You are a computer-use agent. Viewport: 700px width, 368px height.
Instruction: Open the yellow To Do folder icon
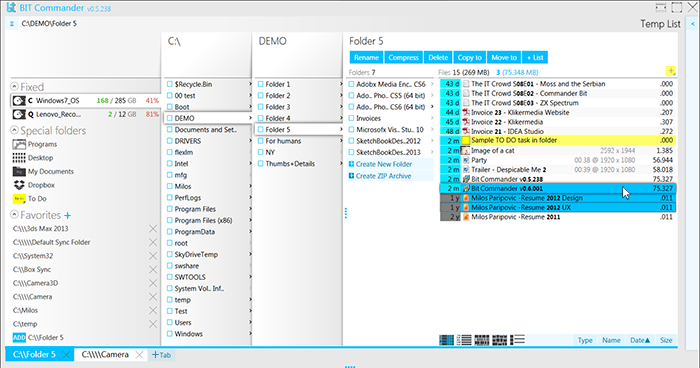point(19,199)
